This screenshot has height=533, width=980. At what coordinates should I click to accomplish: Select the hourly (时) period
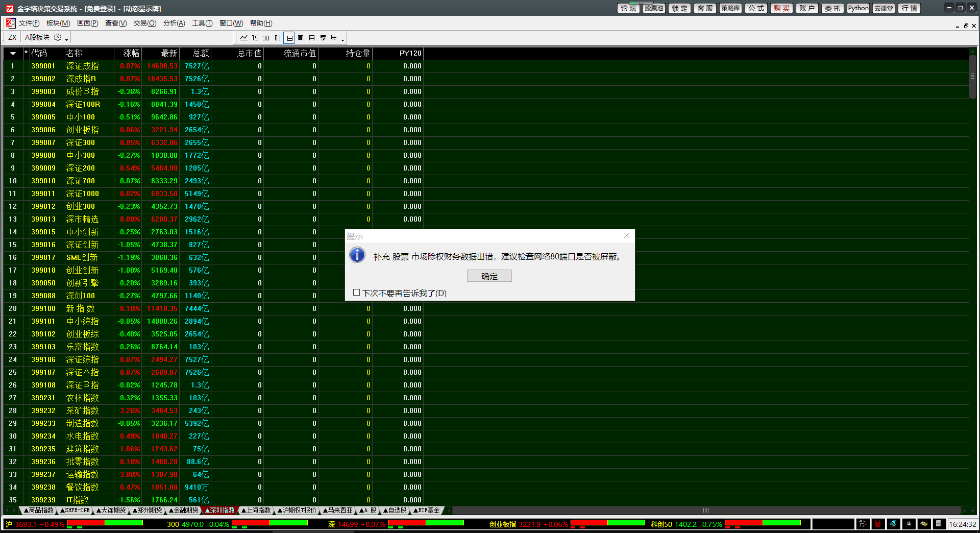coord(278,38)
